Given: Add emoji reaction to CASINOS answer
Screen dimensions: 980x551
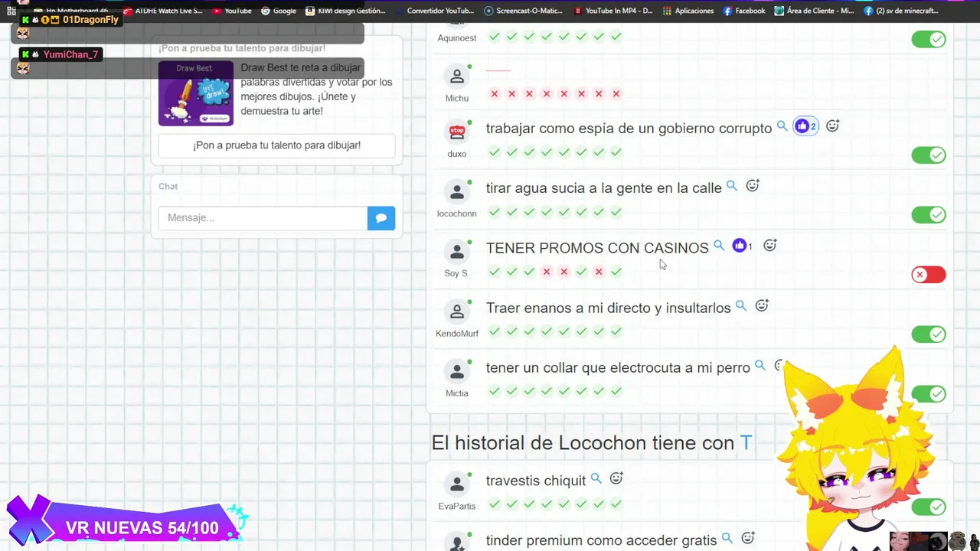Looking at the screenshot, I should (x=770, y=245).
